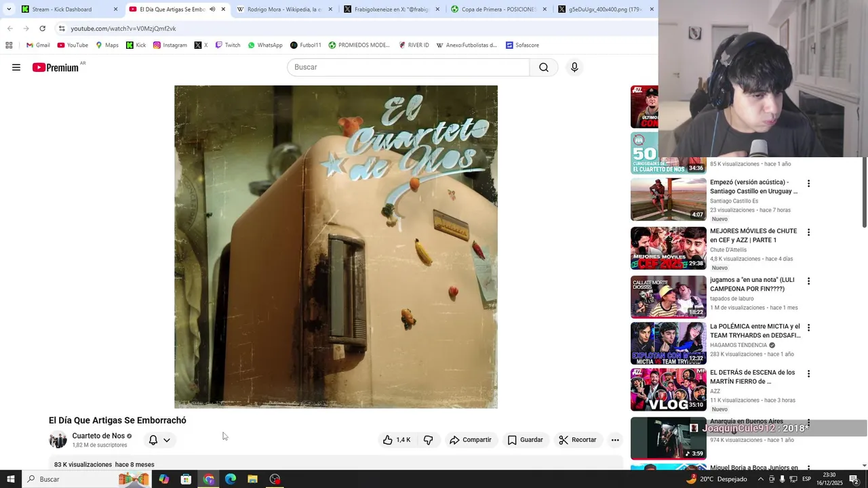Open LA POLÉMICA entre MICTIA video title
The image size is (868, 488).
click(755, 331)
